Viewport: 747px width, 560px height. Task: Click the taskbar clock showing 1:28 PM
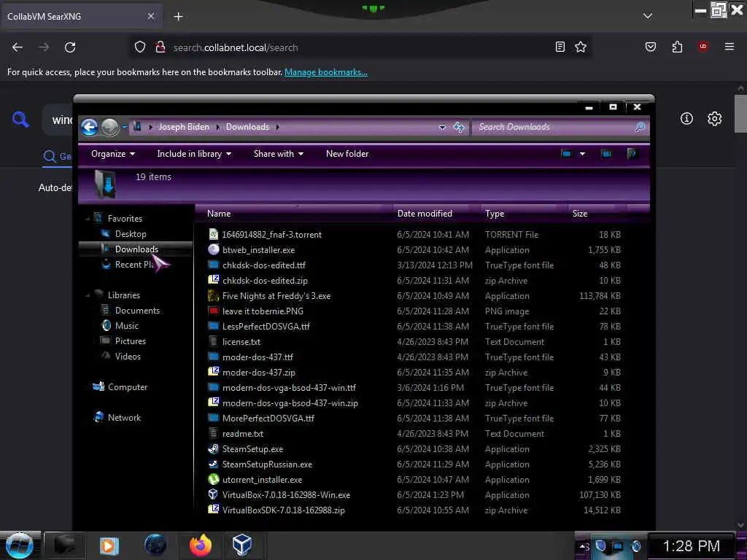click(691, 545)
